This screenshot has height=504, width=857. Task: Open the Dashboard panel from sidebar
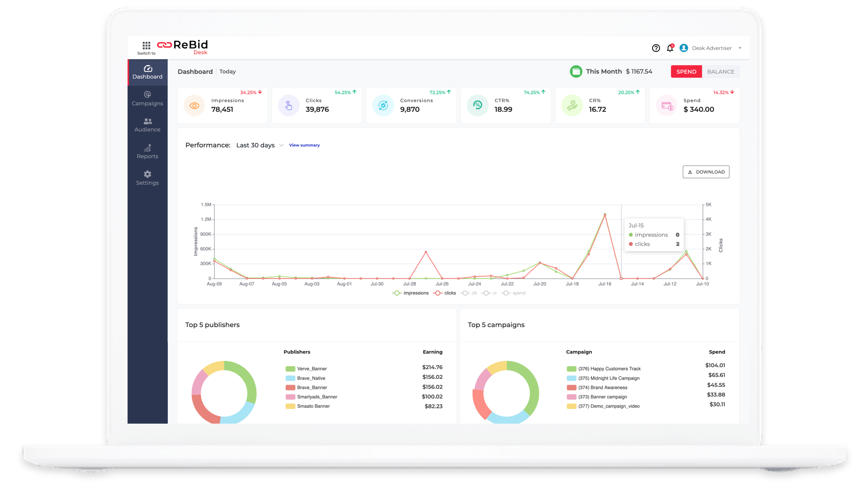point(147,72)
